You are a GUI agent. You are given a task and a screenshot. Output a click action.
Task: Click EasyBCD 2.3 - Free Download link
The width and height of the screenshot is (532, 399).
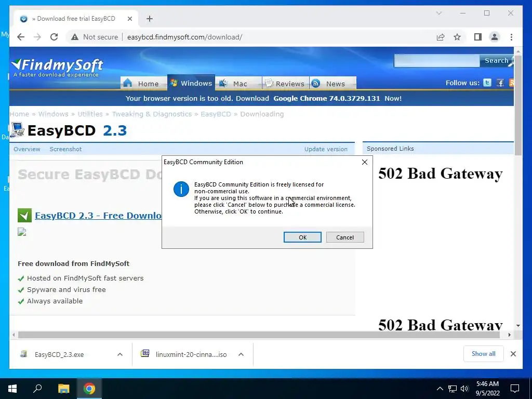point(98,216)
